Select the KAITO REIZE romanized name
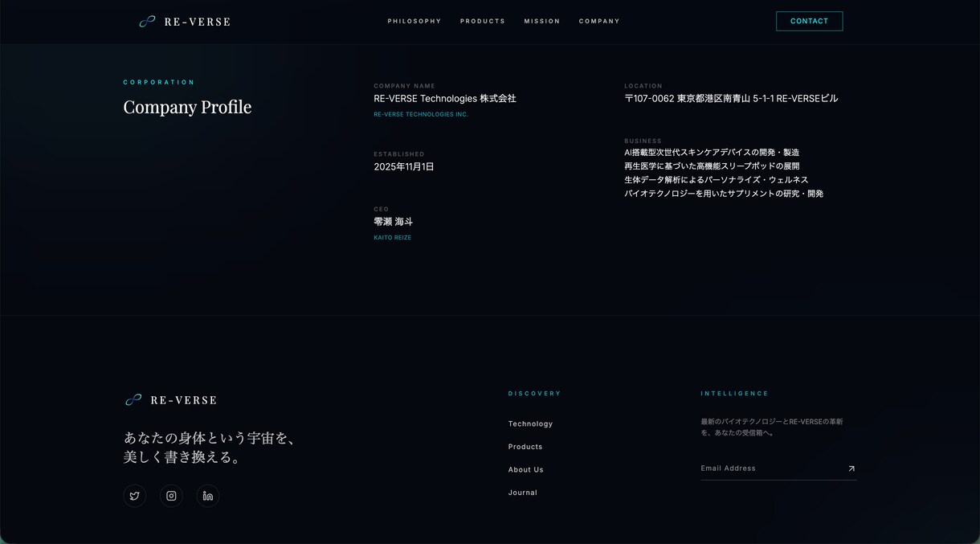Viewport: 980px width, 544px height. coord(393,238)
